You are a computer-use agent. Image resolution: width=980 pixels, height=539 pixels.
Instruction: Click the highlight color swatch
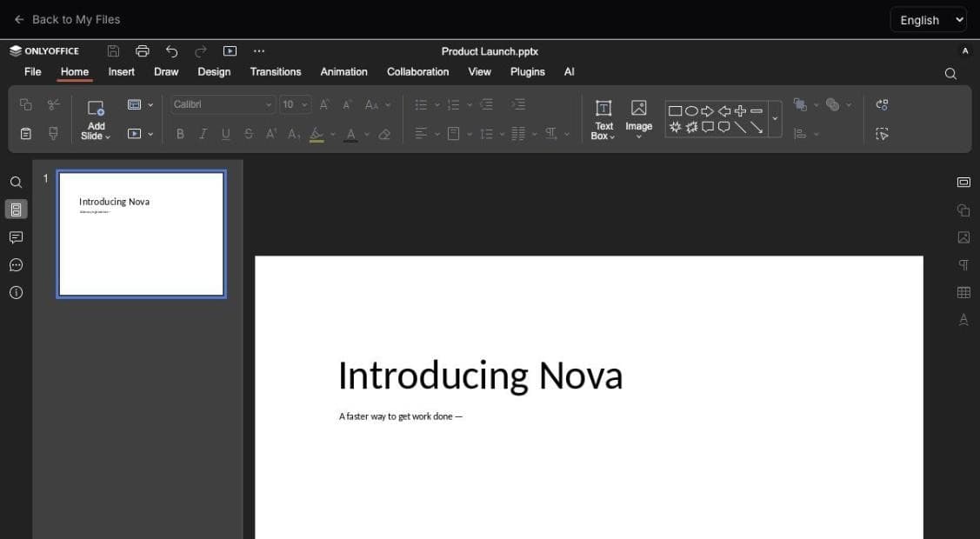317,134
